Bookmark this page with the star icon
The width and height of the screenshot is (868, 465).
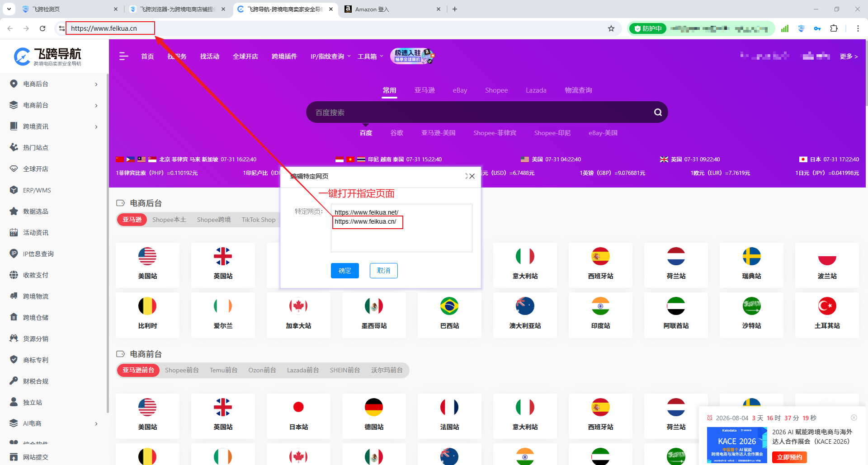point(611,28)
